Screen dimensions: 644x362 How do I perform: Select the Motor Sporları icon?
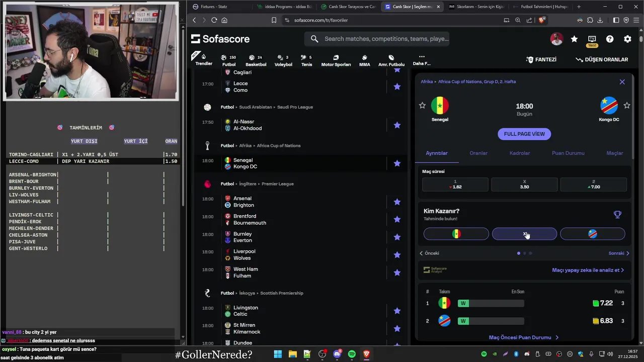click(x=336, y=60)
